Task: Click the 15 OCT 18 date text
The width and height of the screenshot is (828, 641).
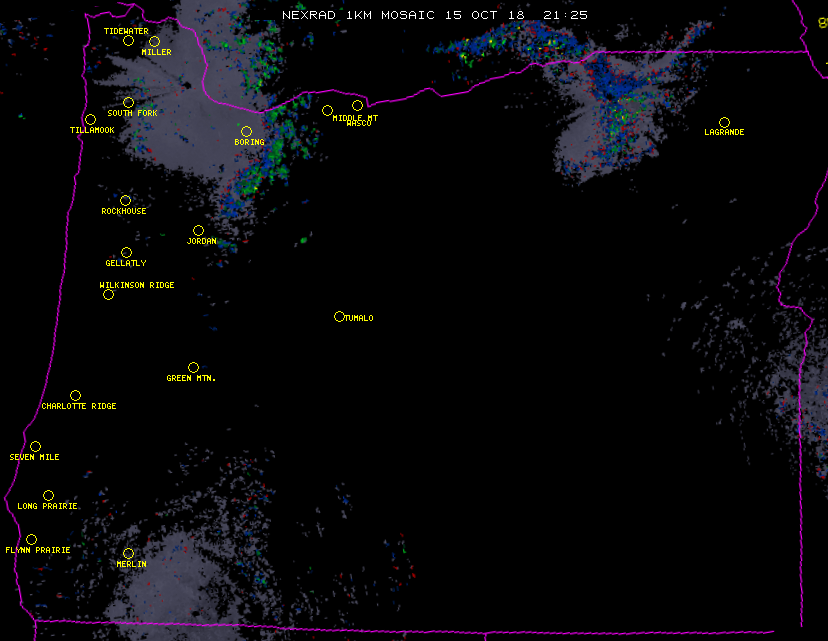Action: pos(483,15)
